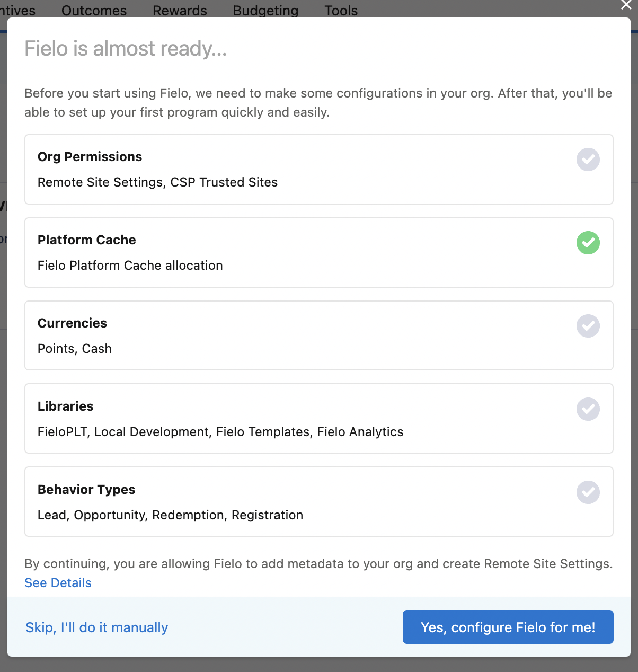Screen dimensions: 638x672
Task: Click 'Fielo Platform Cache allocation' text
Action: [x=130, y=266]
